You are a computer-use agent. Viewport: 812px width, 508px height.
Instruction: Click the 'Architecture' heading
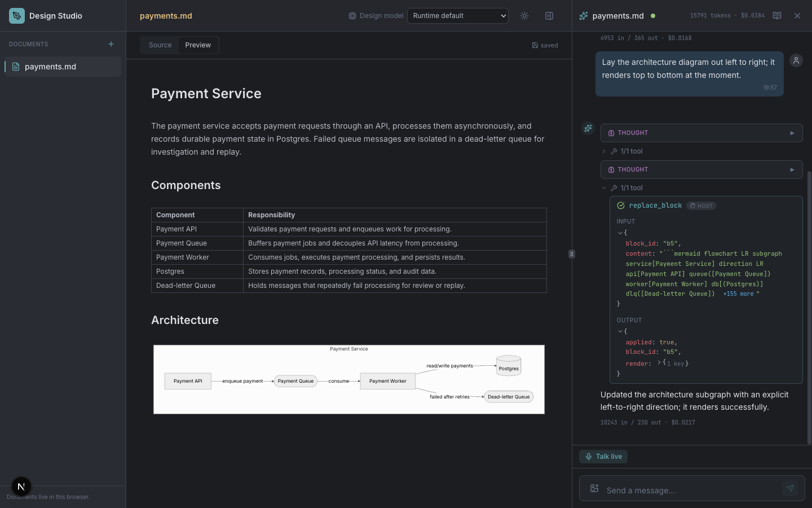(x=185, y=320)
